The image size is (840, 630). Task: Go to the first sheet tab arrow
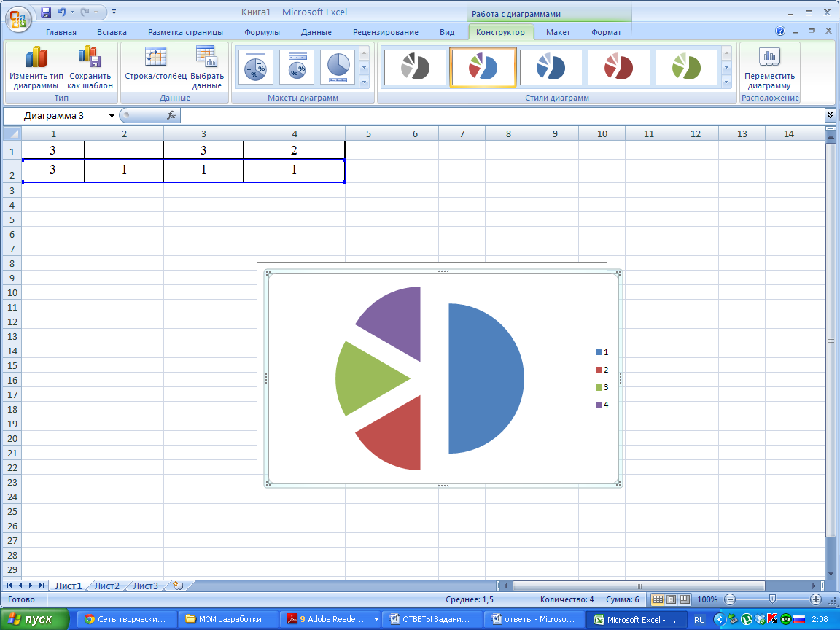pyautogui.click(x=9, y=586)
